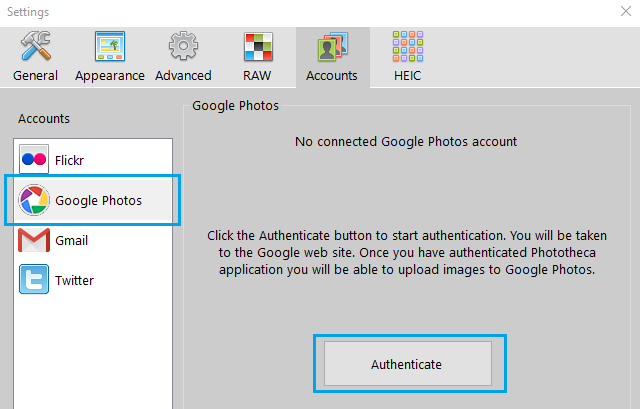The height and width of the screenshot is (409, 640).
Task: Choose Gmail in the accounts list
Action: [x=93, y=240]
